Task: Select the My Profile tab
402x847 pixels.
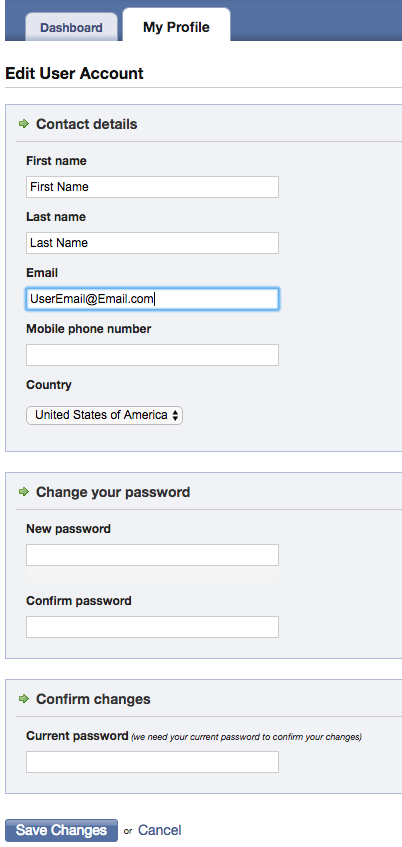Action: point(176,27)
